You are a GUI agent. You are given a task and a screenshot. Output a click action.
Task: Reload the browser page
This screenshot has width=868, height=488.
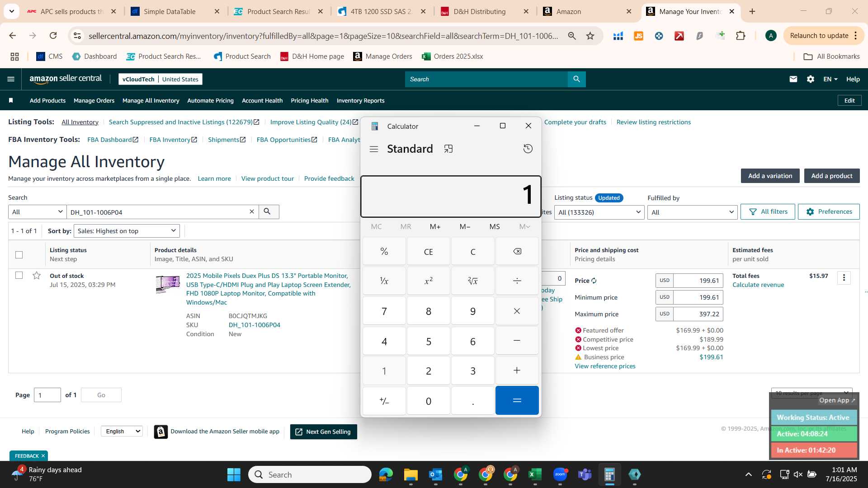(x=53, y=36)
